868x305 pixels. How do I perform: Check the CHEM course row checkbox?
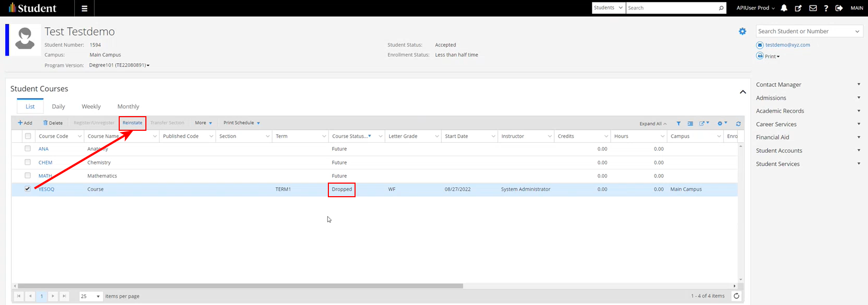coord(28,162)
